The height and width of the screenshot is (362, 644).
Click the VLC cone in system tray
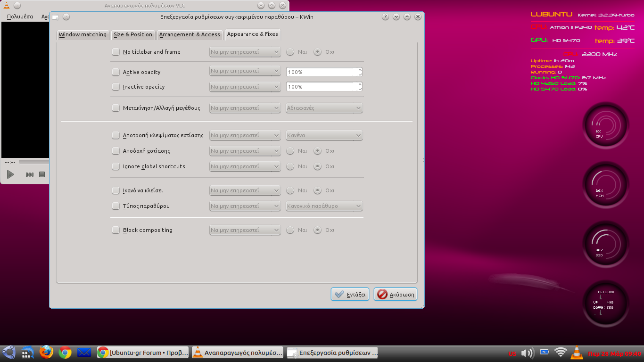576,353
